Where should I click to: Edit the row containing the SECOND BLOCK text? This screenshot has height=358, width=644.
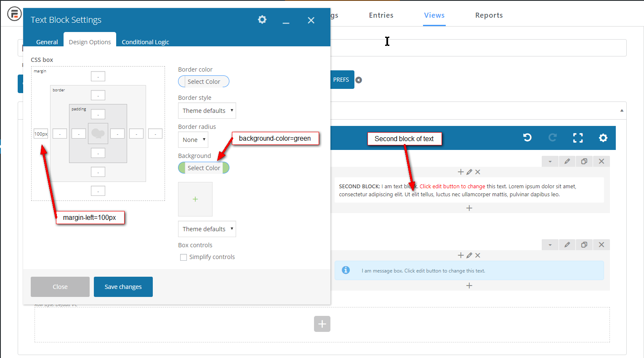[x=567, y=161]
